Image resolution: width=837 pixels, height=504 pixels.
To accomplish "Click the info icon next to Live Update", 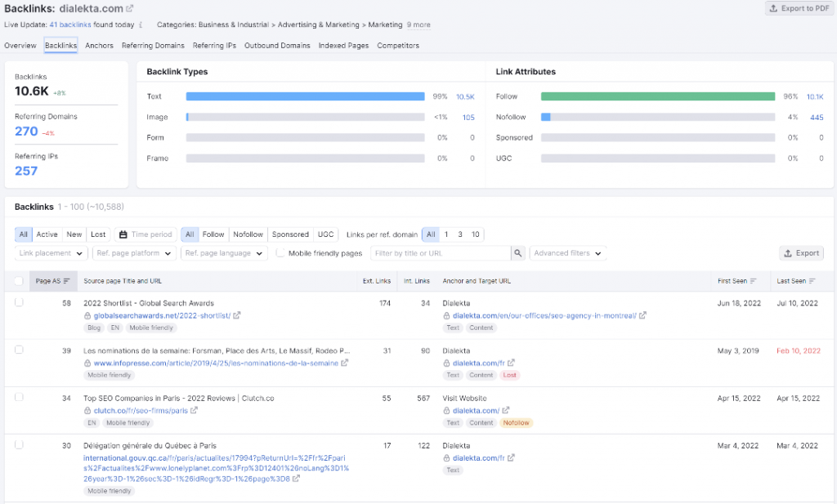I will click(141, 25).
